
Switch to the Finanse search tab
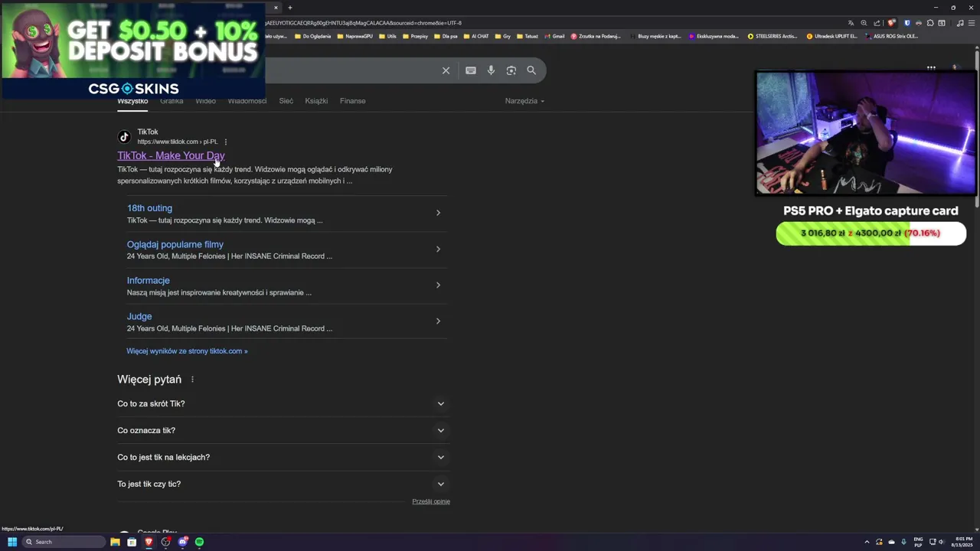pos(352,101)
